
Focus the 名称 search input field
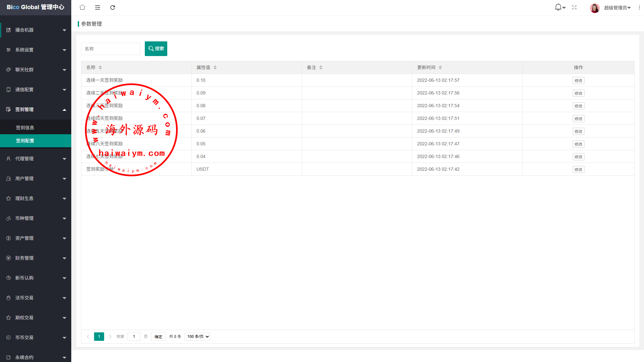[110, 49]
